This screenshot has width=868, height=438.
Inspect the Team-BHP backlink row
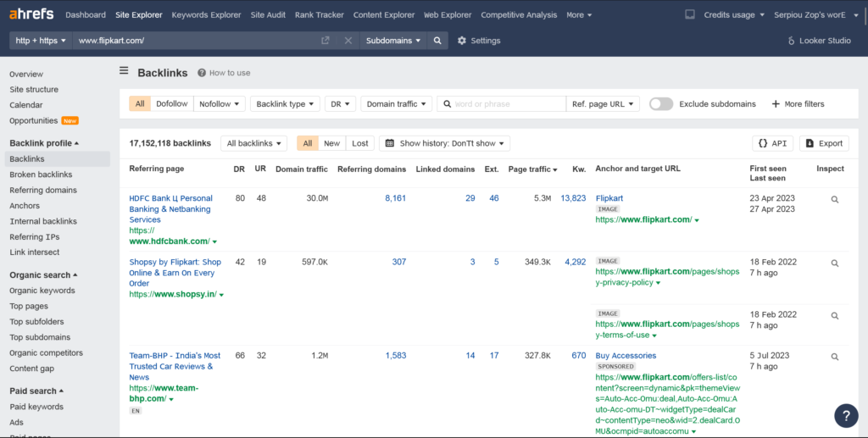pyautogui.click(x=835, y=357)
